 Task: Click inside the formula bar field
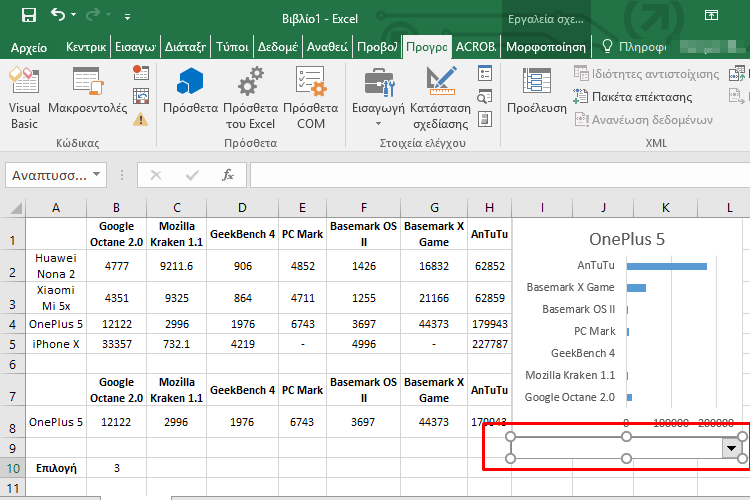pos(499,175)
